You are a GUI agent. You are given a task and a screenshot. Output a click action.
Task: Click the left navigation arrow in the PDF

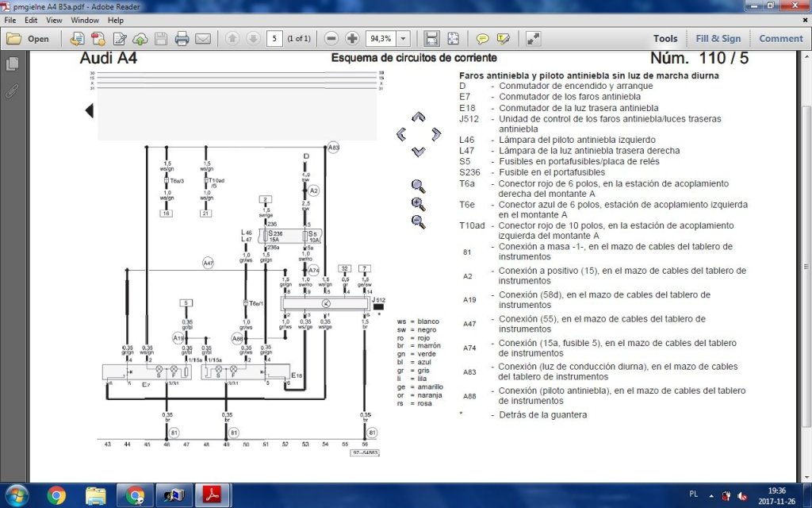click(x=400, y=134)
